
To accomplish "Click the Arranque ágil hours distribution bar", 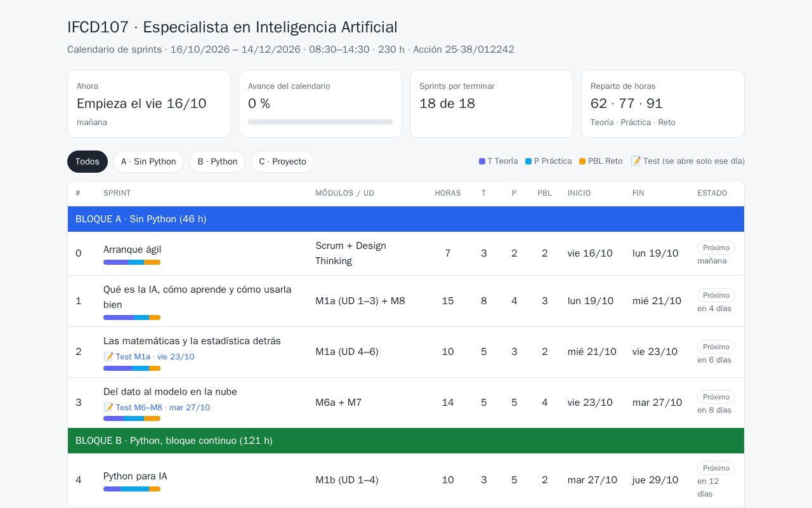I will pyautogui.click(x=132, y=262).
